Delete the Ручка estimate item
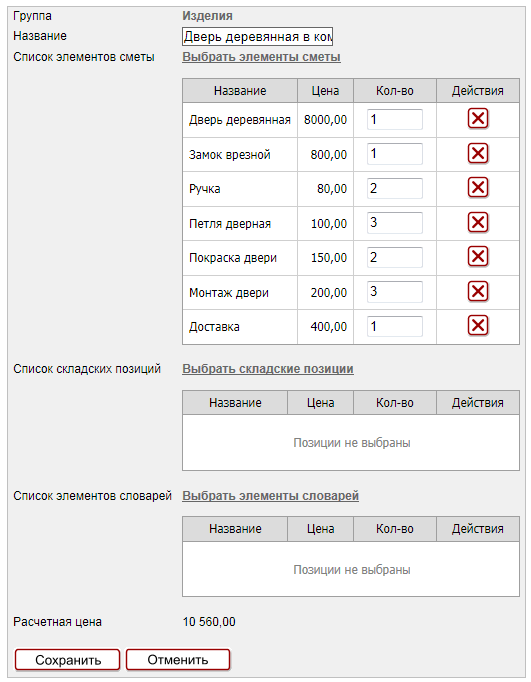The height and width of the screenshot is (682, 531). (x=478, y=188)
